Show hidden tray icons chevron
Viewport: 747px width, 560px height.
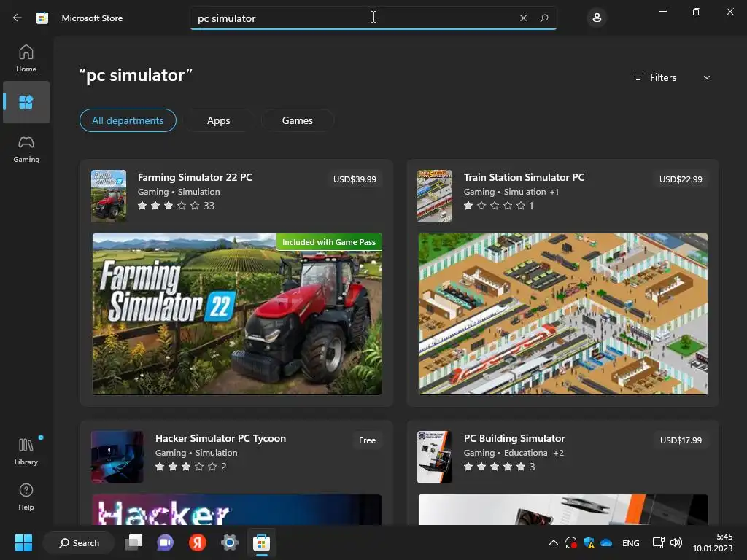point(553,542)
